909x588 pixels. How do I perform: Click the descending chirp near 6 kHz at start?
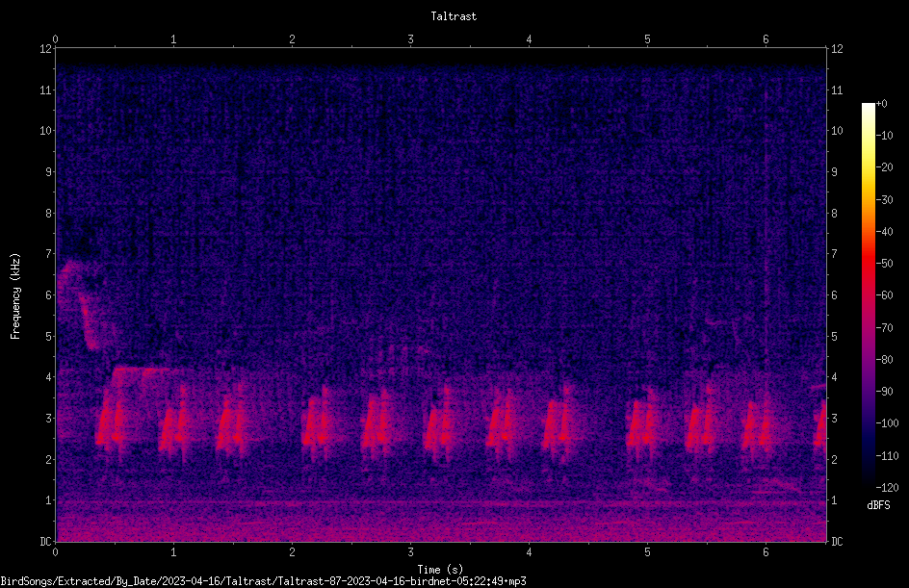coord(81,304)
